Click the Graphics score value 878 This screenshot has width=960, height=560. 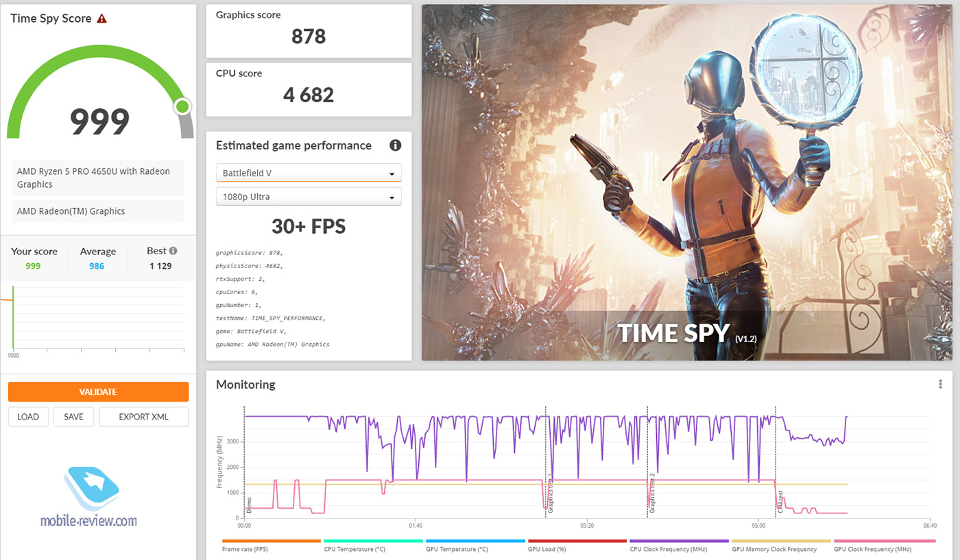(309, 36)
